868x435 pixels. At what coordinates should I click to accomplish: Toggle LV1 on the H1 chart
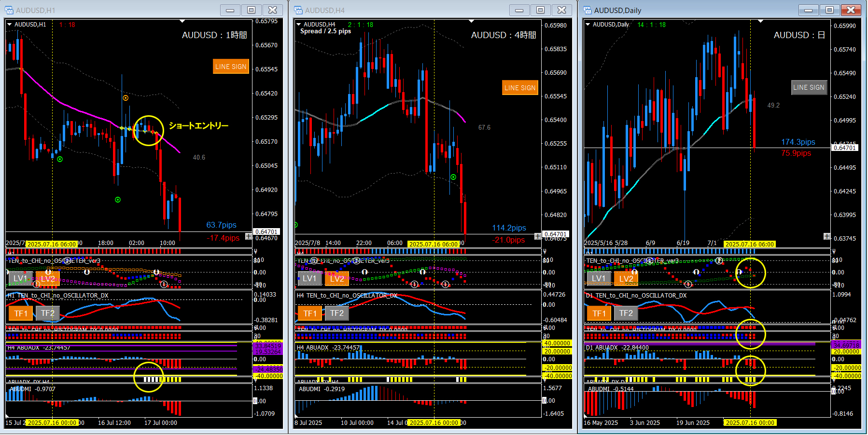(21, 278)
